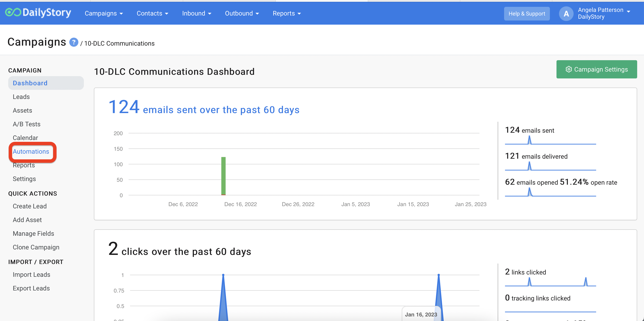Click the Angela Patterson avatar circle

[x=566, y=13]
